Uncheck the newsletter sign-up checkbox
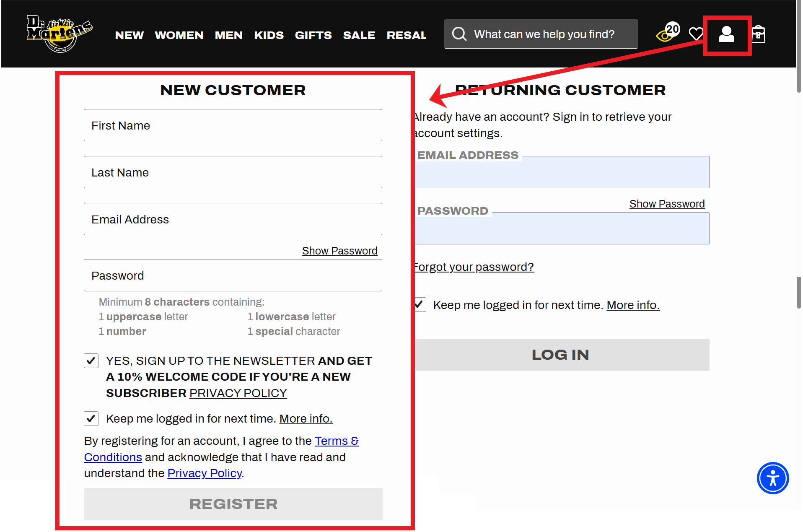 (x=91, y=361)
